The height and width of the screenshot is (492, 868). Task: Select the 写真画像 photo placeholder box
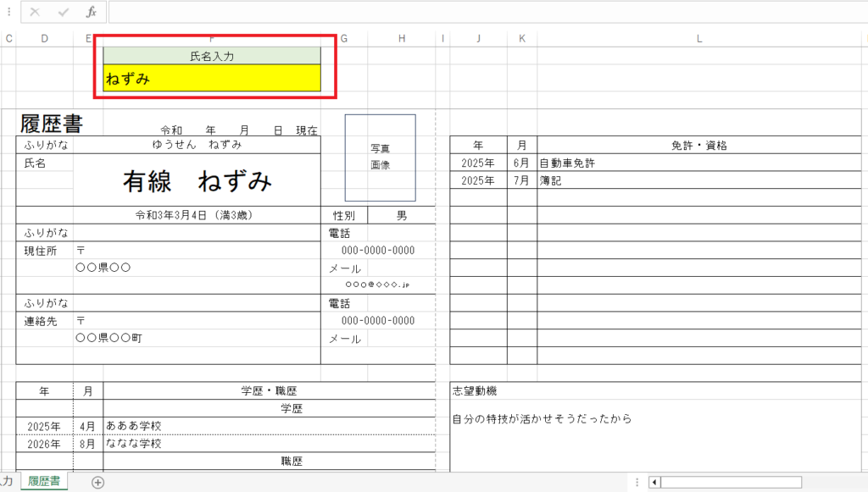(380, 157)
